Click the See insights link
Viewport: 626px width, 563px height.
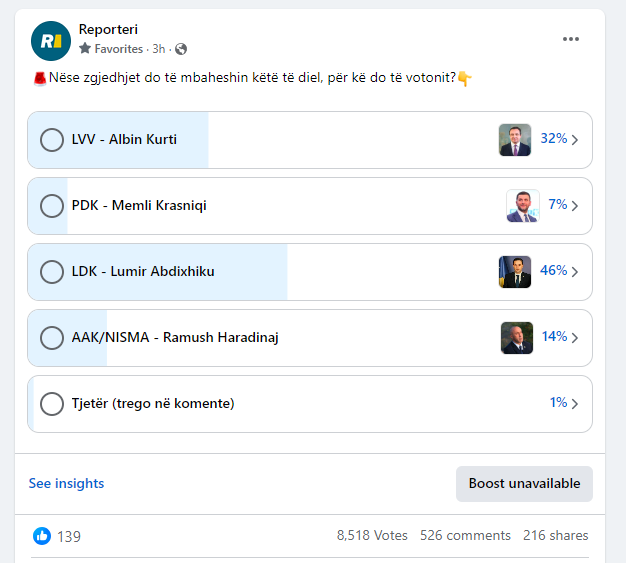coord(66,483)
